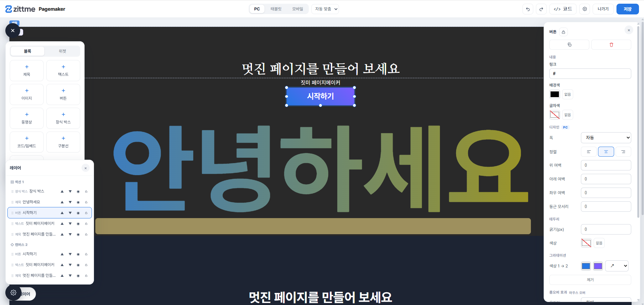
Task: Switch to 모바일 preview tab
Action: [297, 9]
